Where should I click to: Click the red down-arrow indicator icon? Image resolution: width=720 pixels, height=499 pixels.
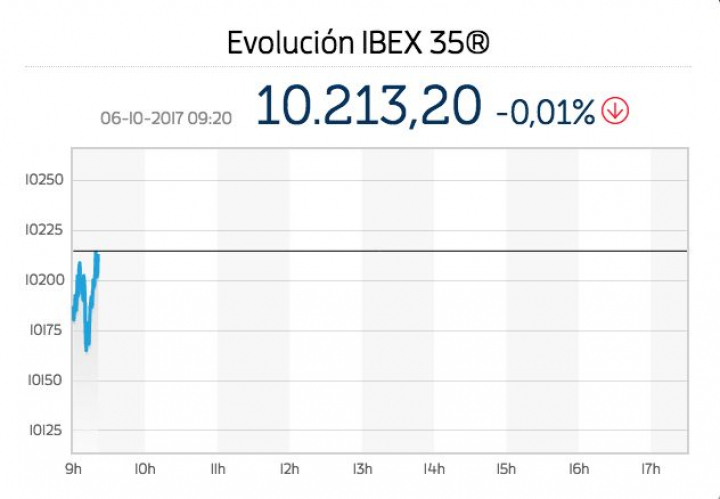[616, 112]
